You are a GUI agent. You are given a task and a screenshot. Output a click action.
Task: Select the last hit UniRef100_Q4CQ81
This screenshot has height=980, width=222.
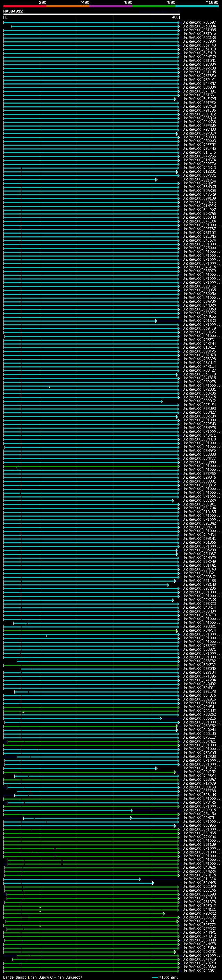click(x=199, y=971)
